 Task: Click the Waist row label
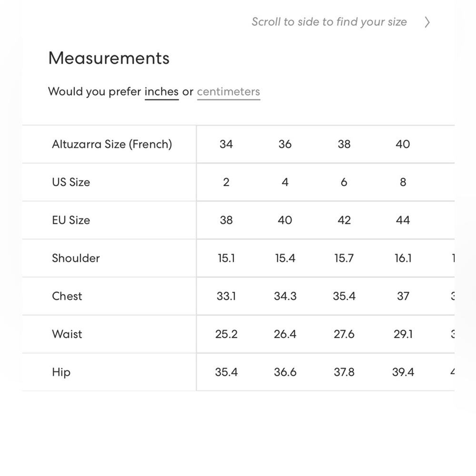point(67,334)
